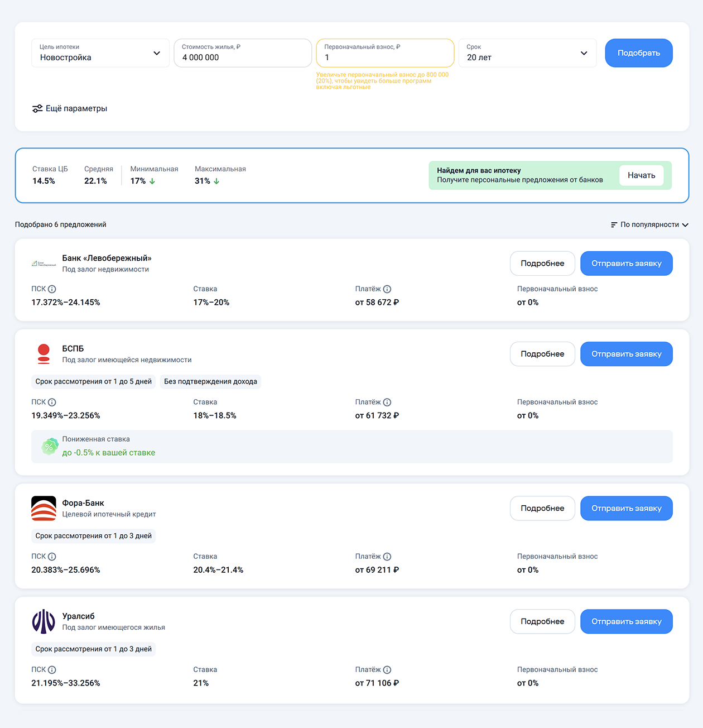
Task: Click the БСПБ bank name
Action: coord(73,348)
